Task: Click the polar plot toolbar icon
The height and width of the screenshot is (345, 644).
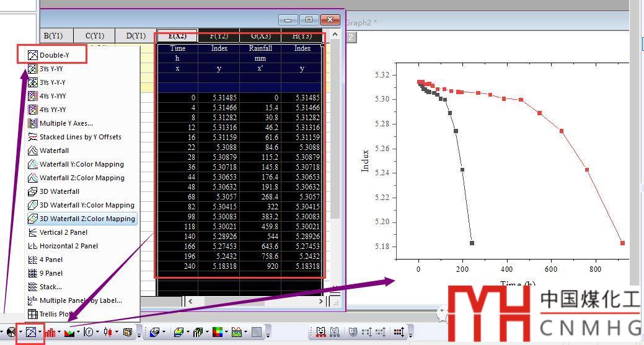Action: click(x=89, y=333)
